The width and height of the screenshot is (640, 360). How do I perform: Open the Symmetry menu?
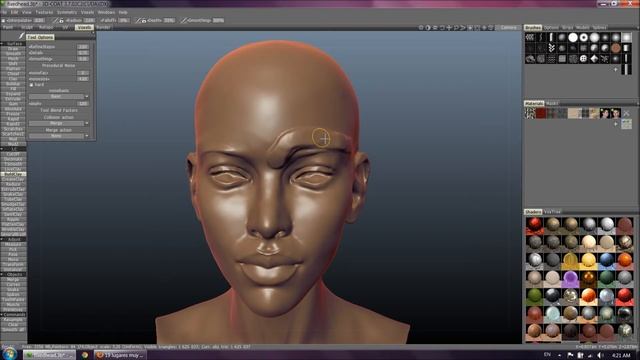click(x=67, y=13)
